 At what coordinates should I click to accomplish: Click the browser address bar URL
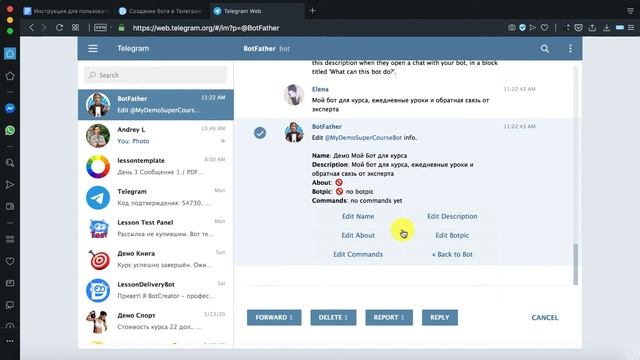[206, 28]
